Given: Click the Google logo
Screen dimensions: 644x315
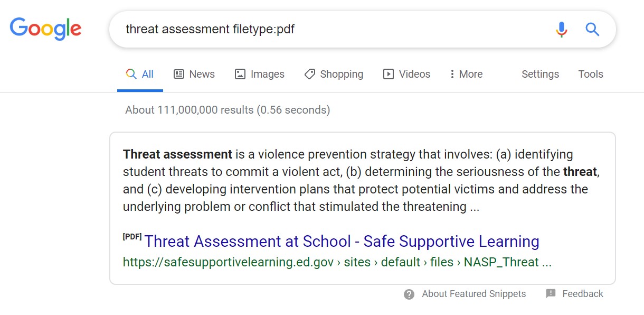Looking at the screenshot, I should 45,28.
